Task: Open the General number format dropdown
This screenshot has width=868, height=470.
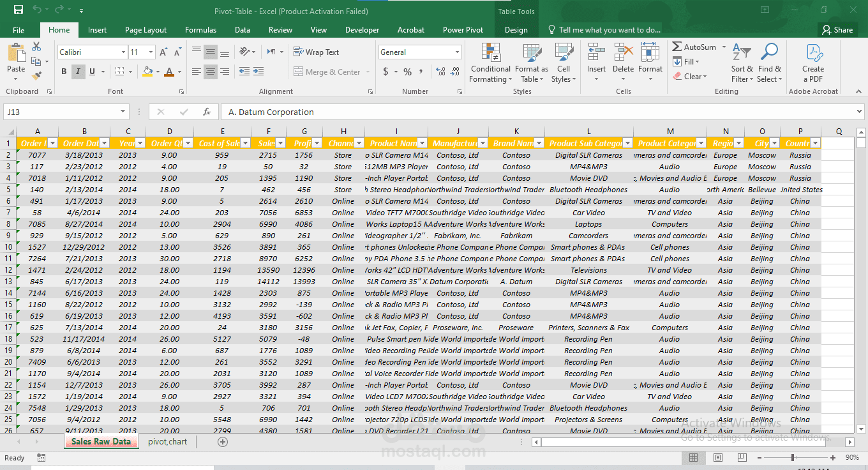Action: [x=457, y=52]
